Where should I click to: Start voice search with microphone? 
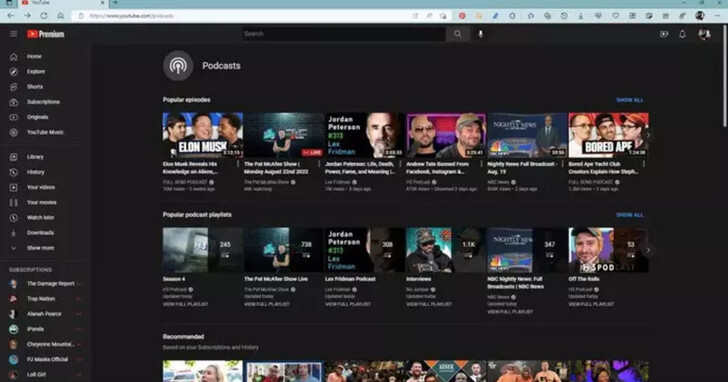click(481, 34)
